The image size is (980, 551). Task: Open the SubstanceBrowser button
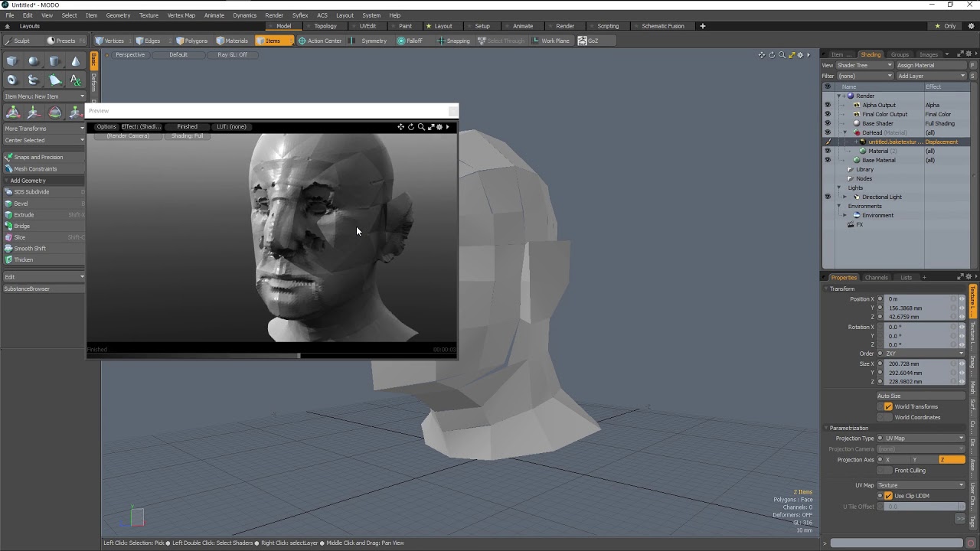point(44,289)
